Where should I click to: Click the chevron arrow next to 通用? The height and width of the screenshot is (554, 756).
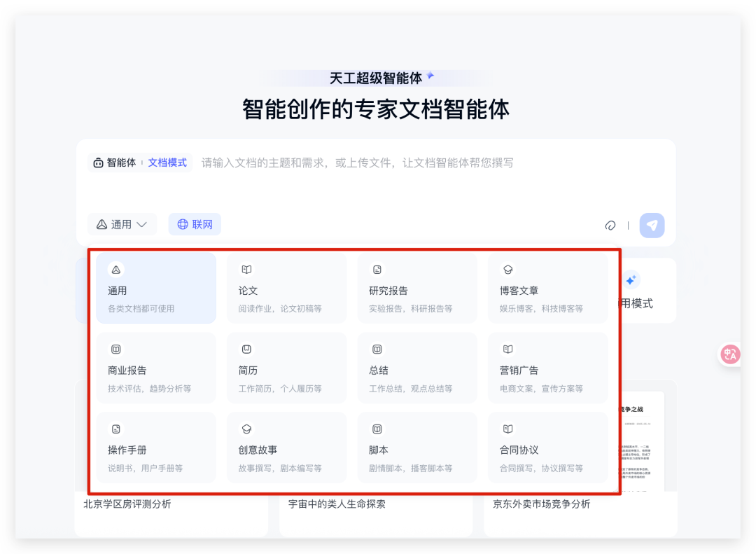(141, 225)
